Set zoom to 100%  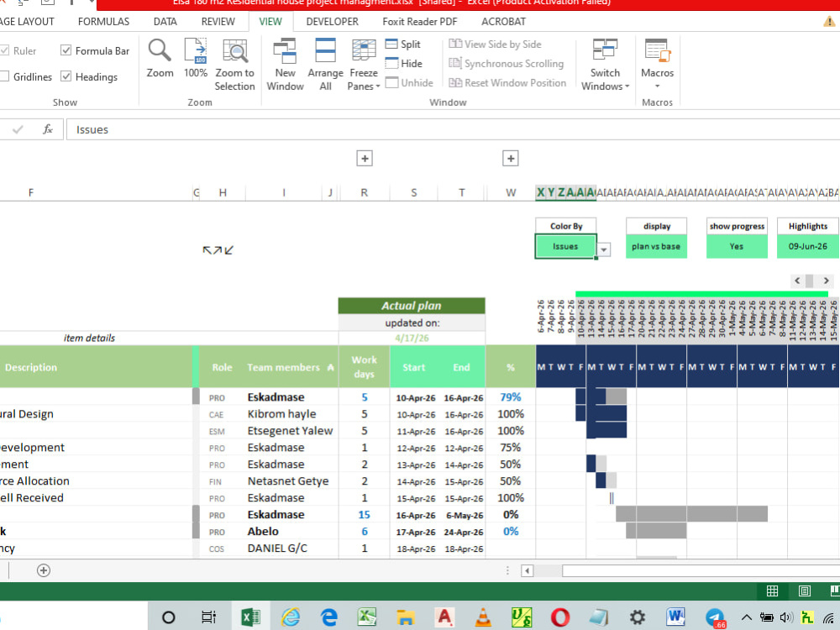click(196, 59)
